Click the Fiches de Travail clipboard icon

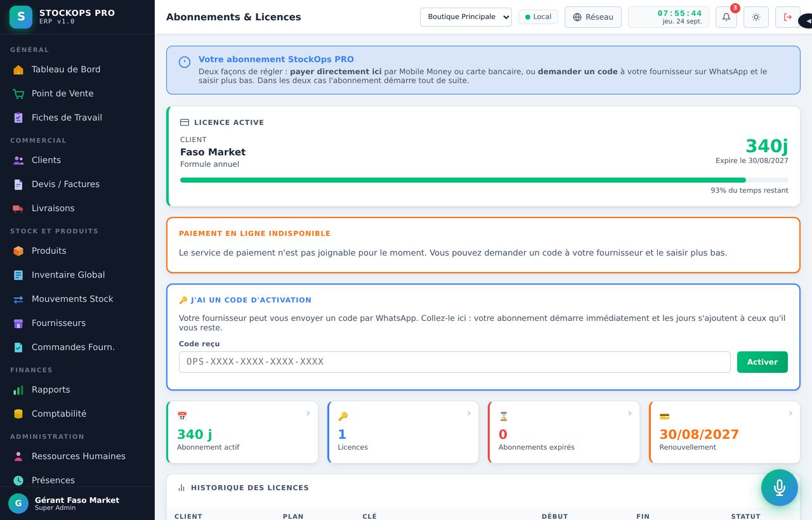tap(18, 118)
